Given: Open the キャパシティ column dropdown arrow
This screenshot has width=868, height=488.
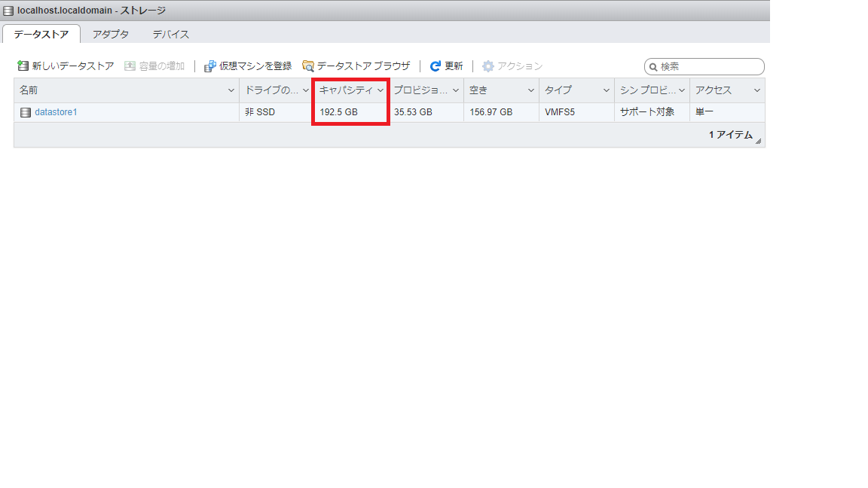Looking at the screenshot, I should click(381, 90).
